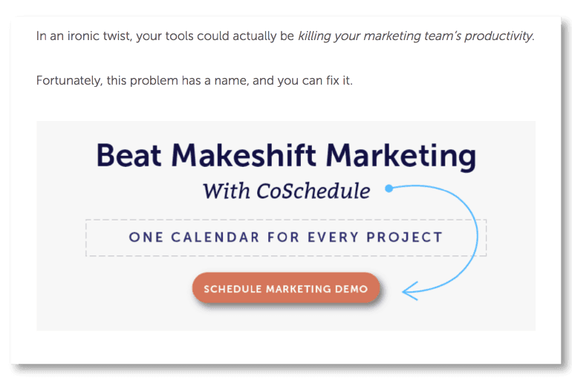Click the word Marketing in the headline
This screenshot has width=572, height=392.
(401, 157)
